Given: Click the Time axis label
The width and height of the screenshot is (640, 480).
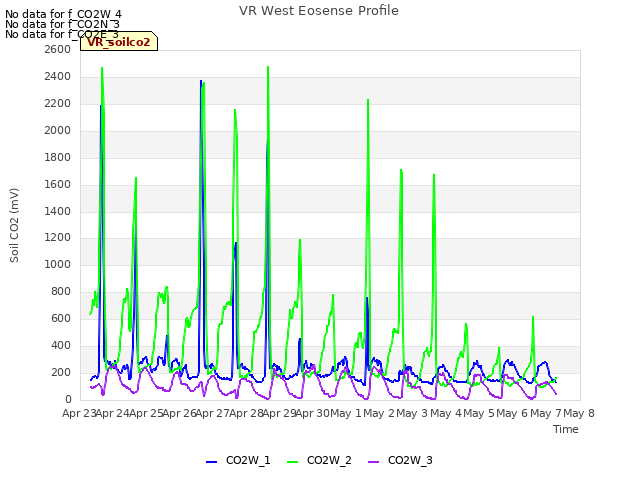Looking at the screenshot, I should pyautogui.click(x=566, y=429).
